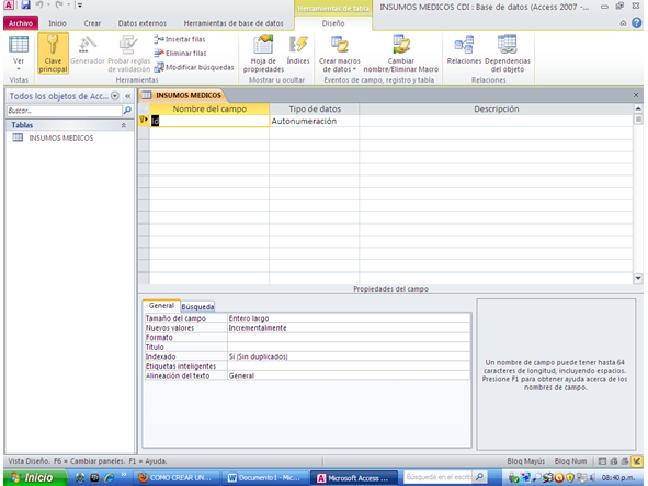Click the Ver view button

pos(19,54)
